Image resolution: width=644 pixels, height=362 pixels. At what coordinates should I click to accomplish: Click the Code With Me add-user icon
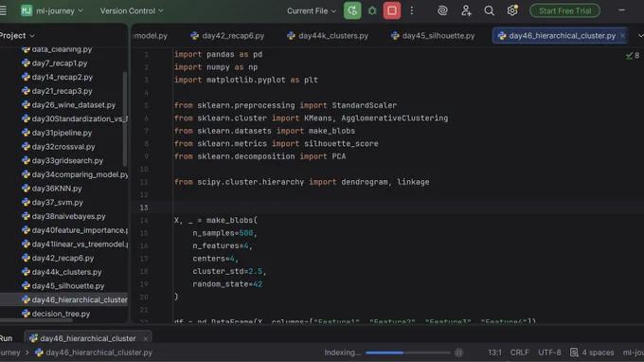pos(466,10)
